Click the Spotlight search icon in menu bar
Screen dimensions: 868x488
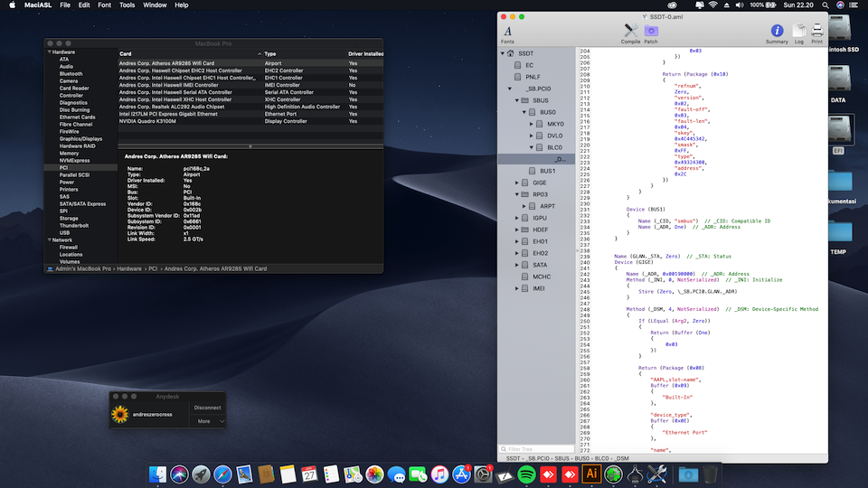point(825,5)
